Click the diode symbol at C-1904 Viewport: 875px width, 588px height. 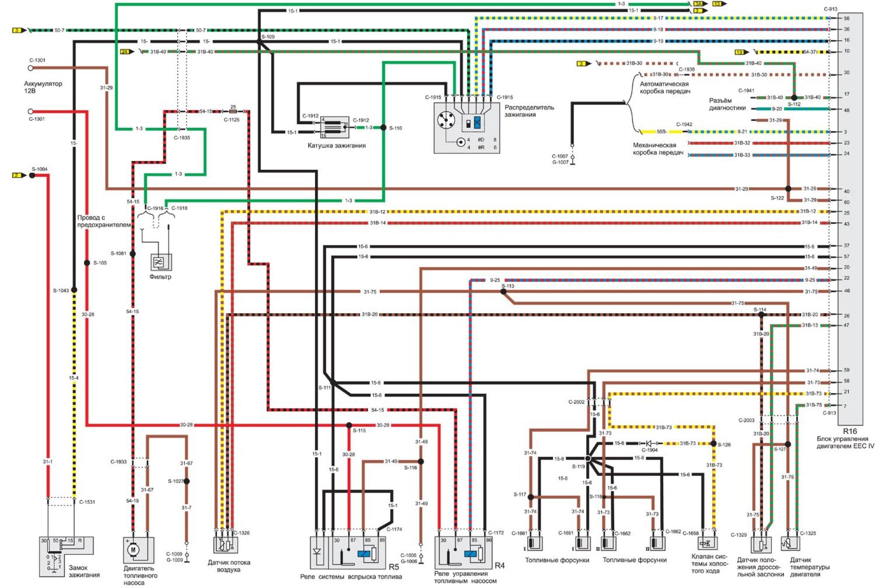[x=649, y=443]
